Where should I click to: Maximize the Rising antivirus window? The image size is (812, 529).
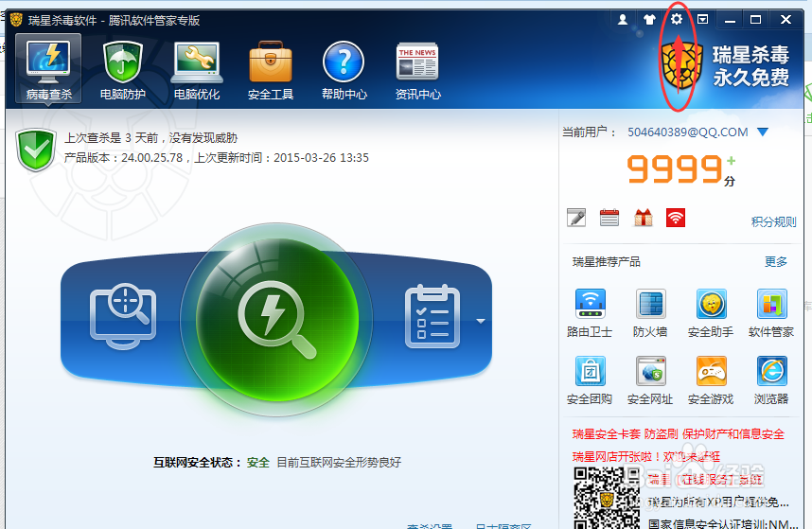click(755, 20)
